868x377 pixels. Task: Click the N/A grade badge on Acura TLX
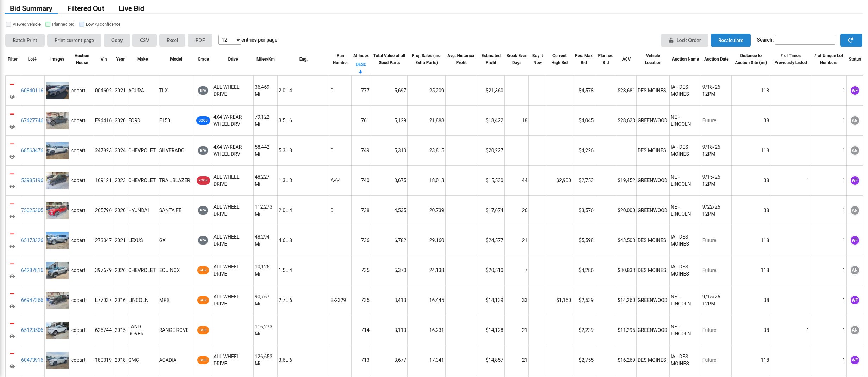(203, 91)
